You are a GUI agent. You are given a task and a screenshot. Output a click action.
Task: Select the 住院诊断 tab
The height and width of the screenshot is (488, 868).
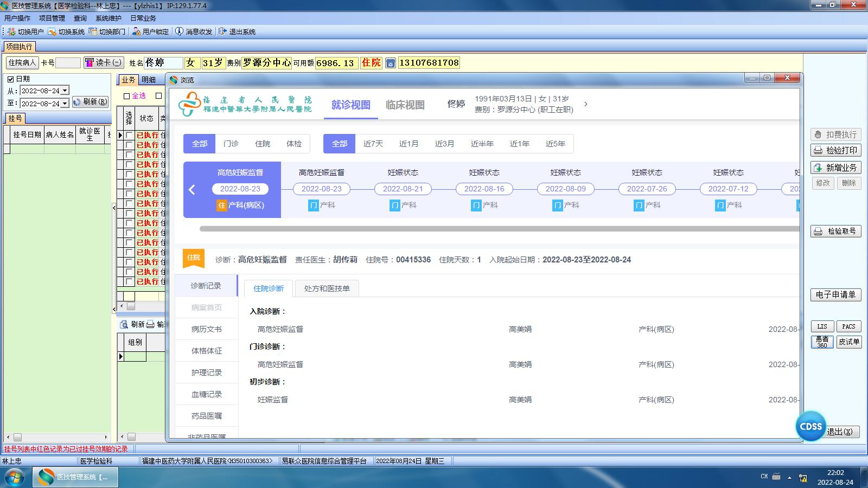click(x=269, y=288)
